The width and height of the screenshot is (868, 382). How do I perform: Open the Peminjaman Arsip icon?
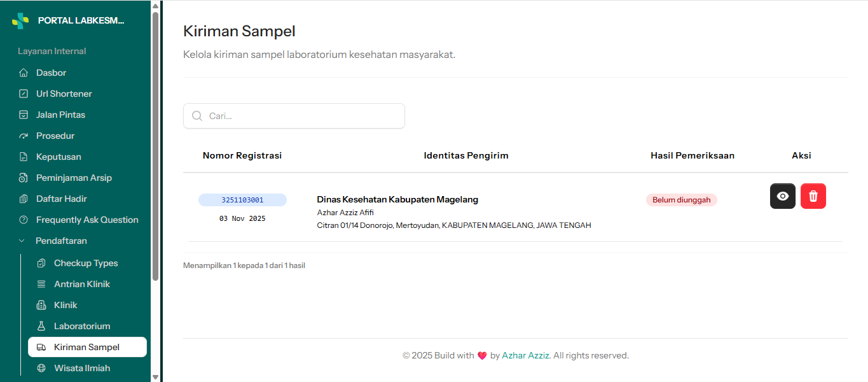[x=24, y=178]
